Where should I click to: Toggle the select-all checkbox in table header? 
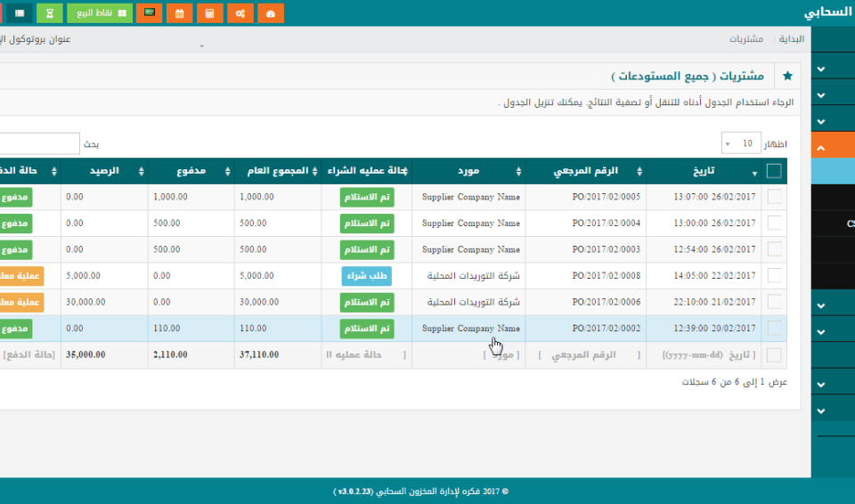pyautogui.click(x=774, y=171)
